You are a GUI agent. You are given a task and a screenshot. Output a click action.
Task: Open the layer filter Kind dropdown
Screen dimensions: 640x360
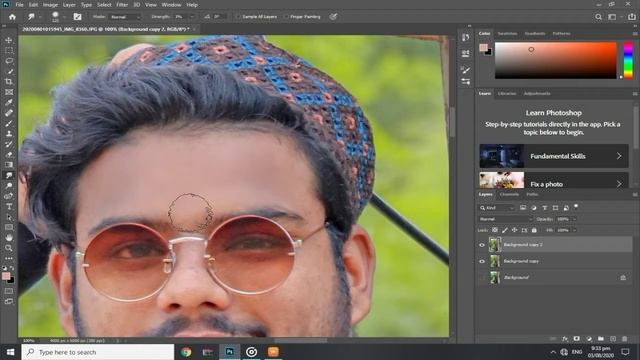[497, 208]
